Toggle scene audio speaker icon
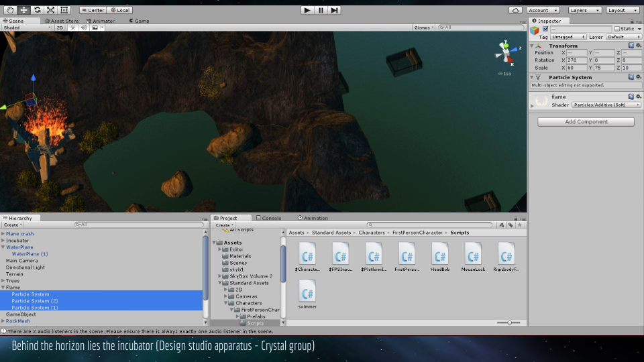644x362 pixels. (x=83, y=27)
